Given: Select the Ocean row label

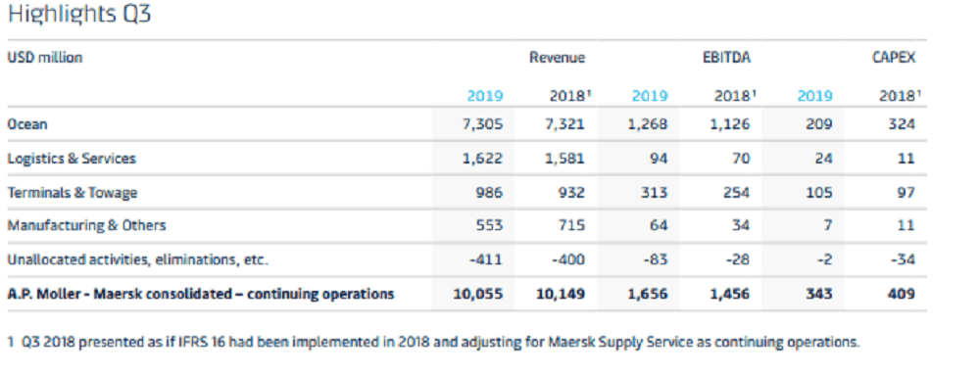Looking at the screenshot, I should point(27,124).
